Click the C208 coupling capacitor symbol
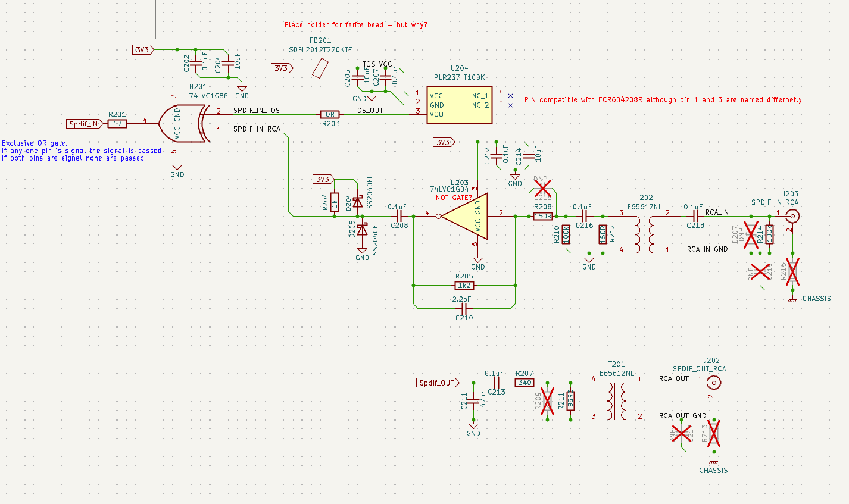Image resolution: width=849 pixels, height=504 pixels. [x=399, y=216]
